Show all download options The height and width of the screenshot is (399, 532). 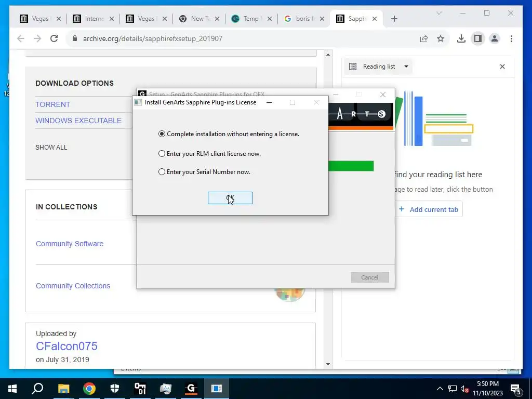51,147
